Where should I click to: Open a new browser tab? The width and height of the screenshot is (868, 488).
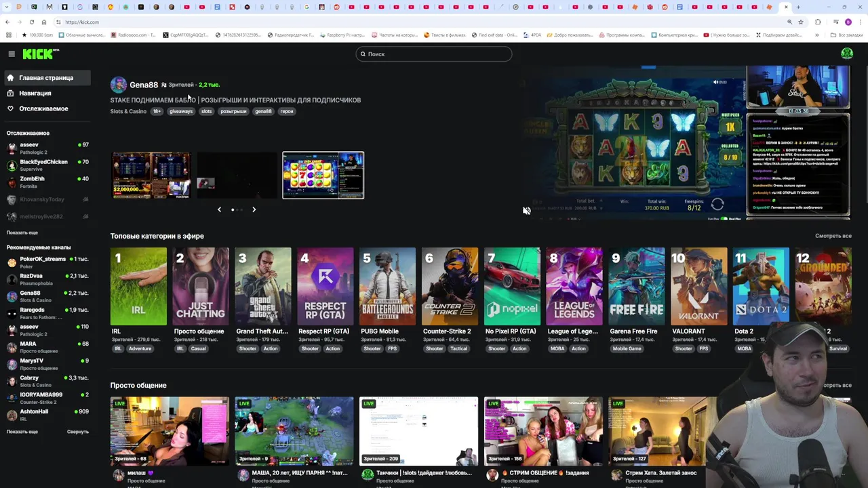[798, 7]
